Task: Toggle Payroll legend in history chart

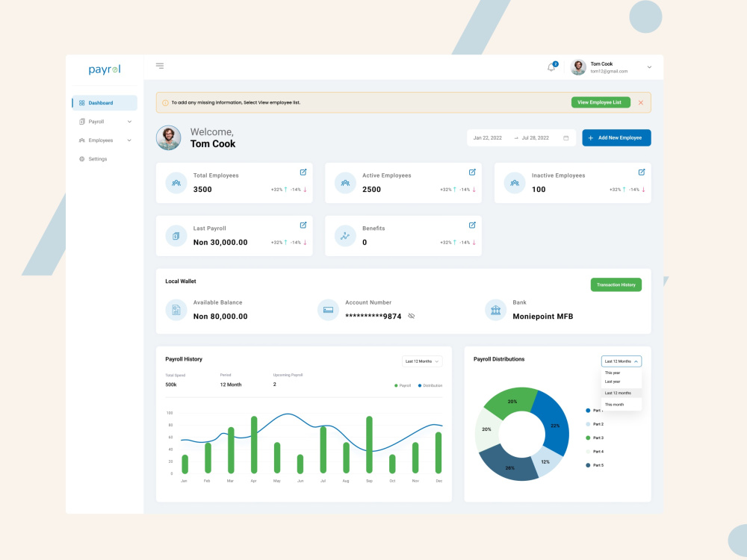Action: [x=403, y=386]
